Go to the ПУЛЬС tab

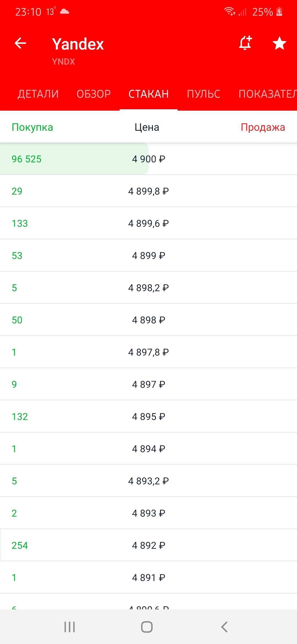tap(204, 94)
